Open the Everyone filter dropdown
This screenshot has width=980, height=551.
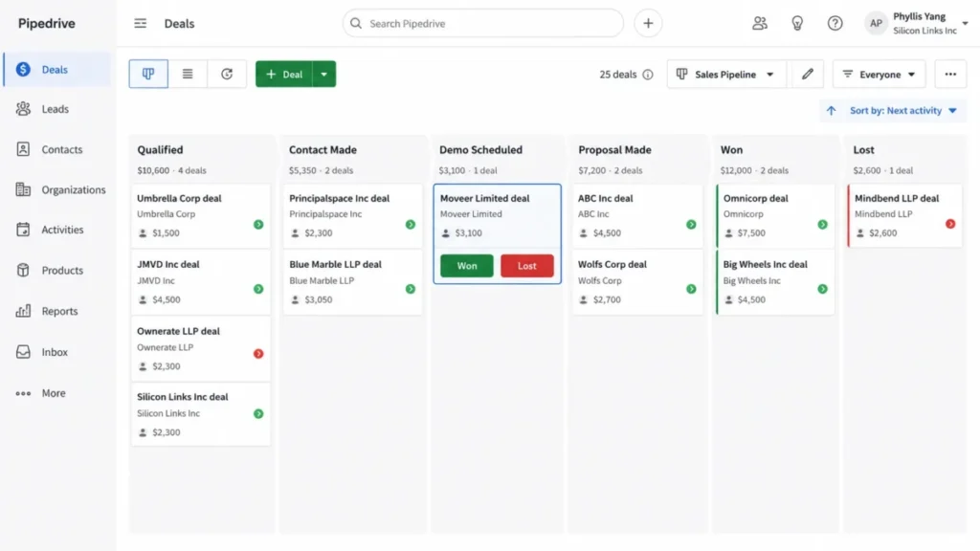point(880,75)
